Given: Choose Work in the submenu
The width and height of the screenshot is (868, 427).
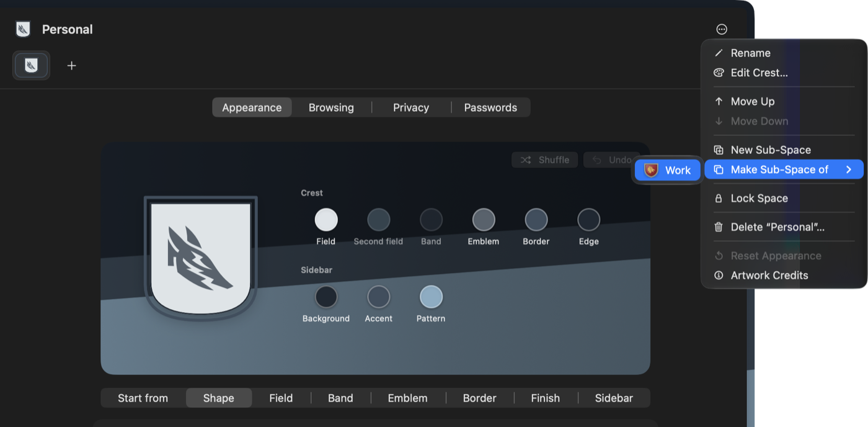Looking at the screenshot, I should 668,170.
